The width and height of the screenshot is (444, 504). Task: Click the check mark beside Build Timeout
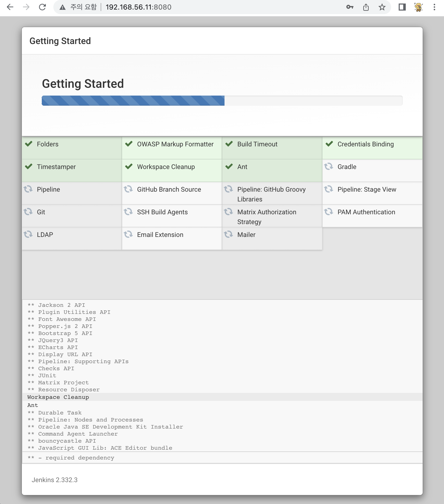229,144
